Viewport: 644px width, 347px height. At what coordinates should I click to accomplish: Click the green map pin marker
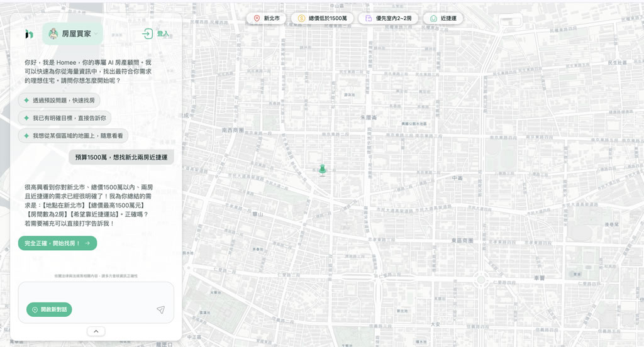[323, 169]
